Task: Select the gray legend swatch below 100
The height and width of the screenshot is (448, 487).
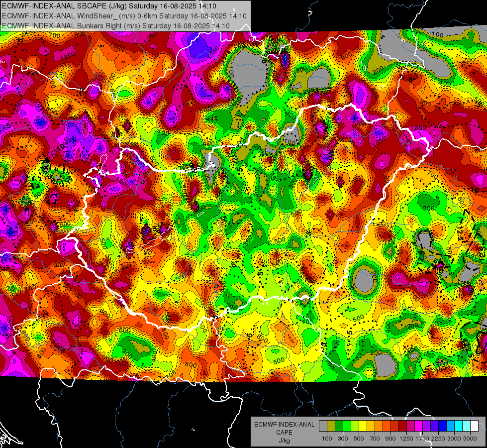Action: point(323,426)
